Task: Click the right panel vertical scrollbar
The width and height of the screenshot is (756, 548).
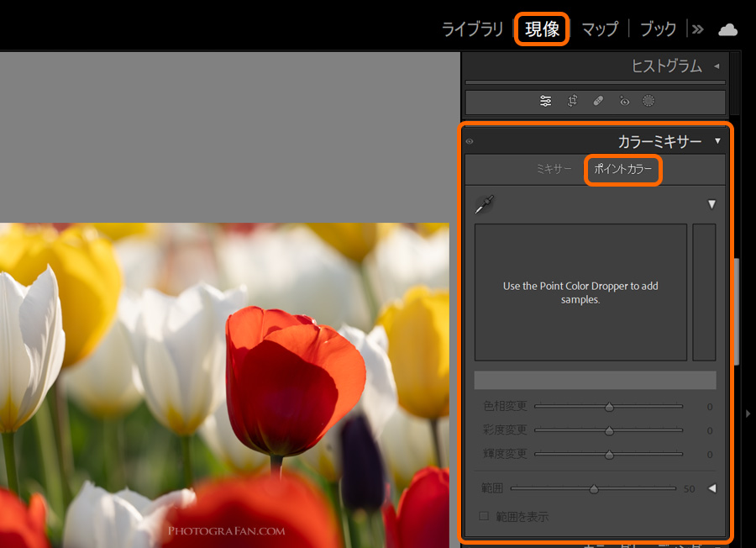Action: tap(736, 311)
